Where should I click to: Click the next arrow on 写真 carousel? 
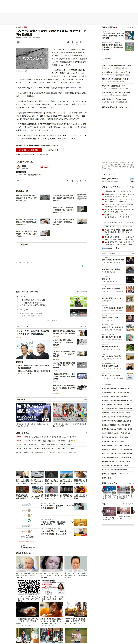coord(133,512)
